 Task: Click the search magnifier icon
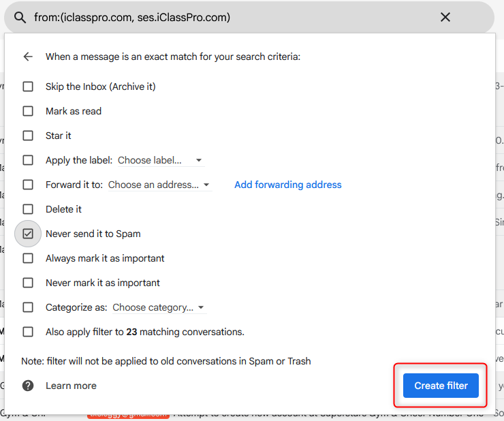(20, 18)
